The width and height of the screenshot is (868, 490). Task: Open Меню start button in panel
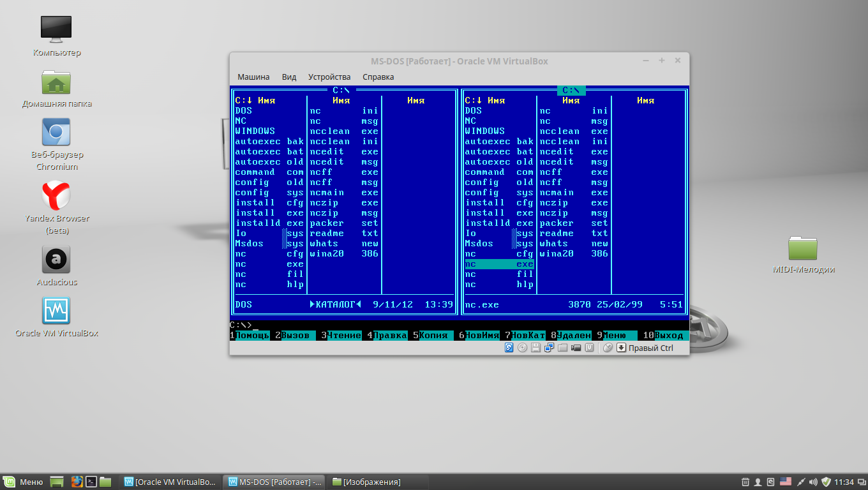click(24, 482)
